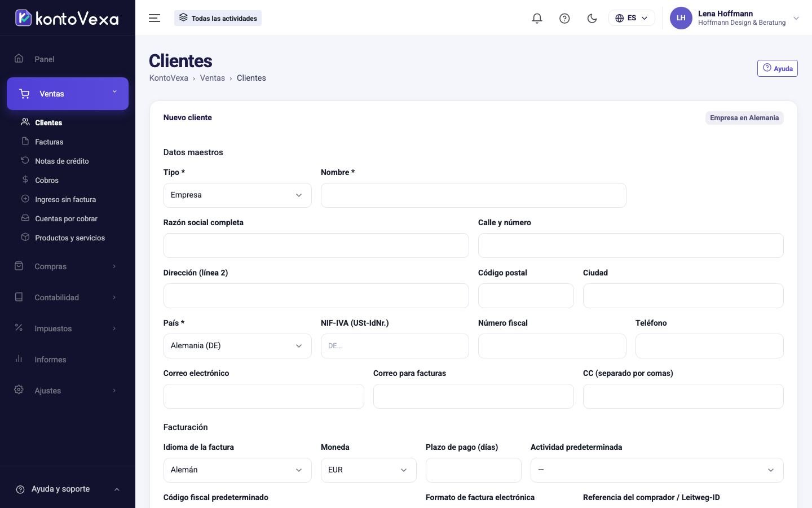Open the notifications bell
Image resolution: width=812 pixels, height=508 pixels.
coord(537,18)
